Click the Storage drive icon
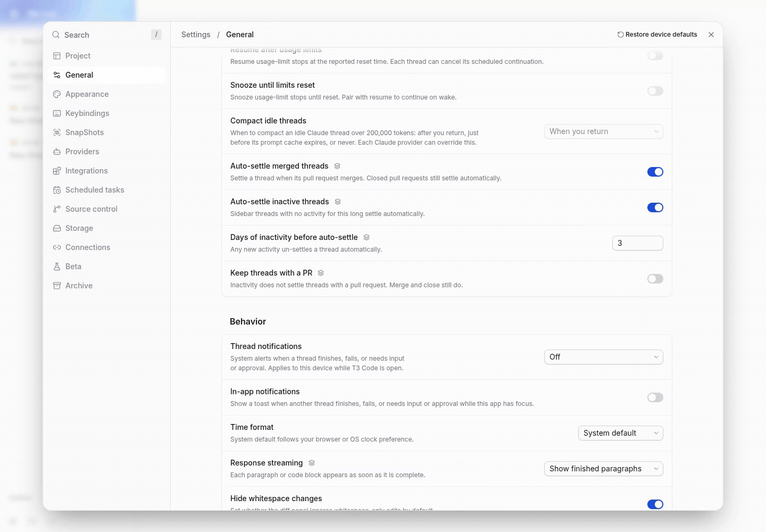This screenshot has height=532, width=766. 57,228
